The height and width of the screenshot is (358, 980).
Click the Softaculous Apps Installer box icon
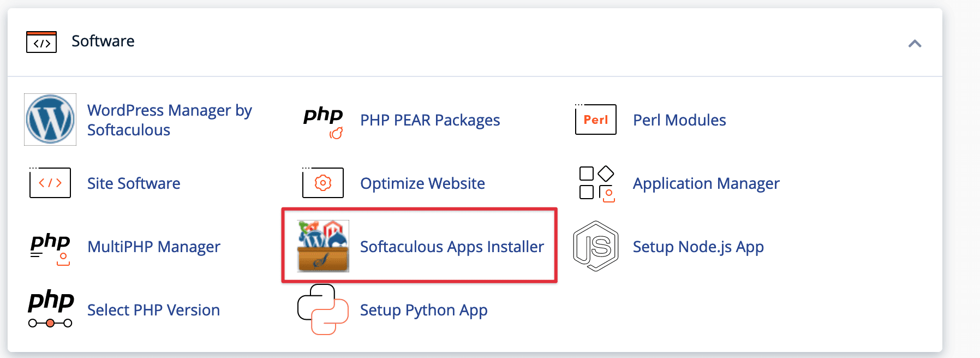(323, 246)
